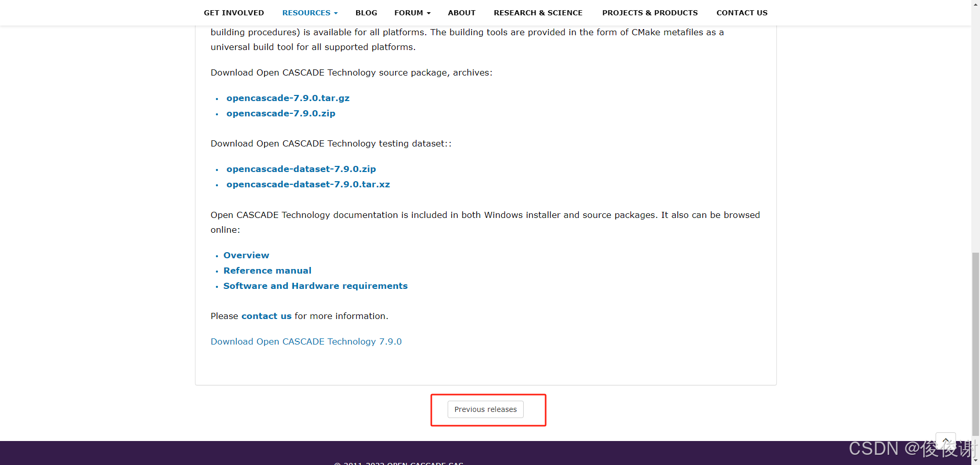The image size is (980, 465).
Task: Open the Overview documentation link
Action: [246, 255]
